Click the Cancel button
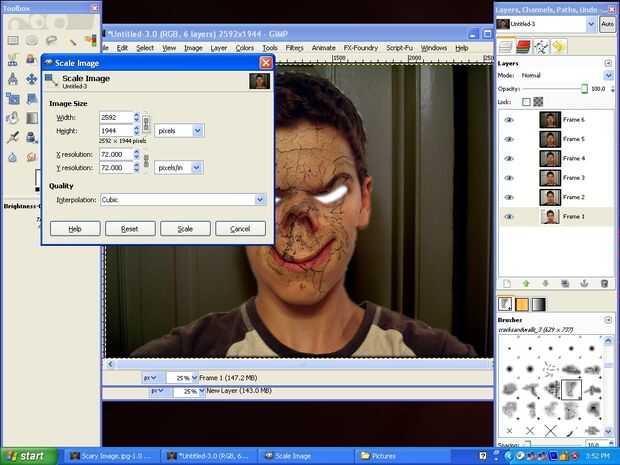Viewport: 620px width, 465px height. 240,229
